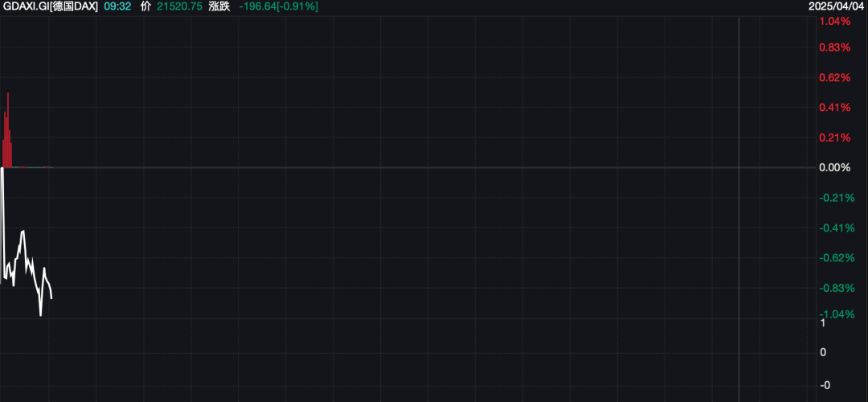
Task: Click the latest endpoint of white price line
Action: 51,298
